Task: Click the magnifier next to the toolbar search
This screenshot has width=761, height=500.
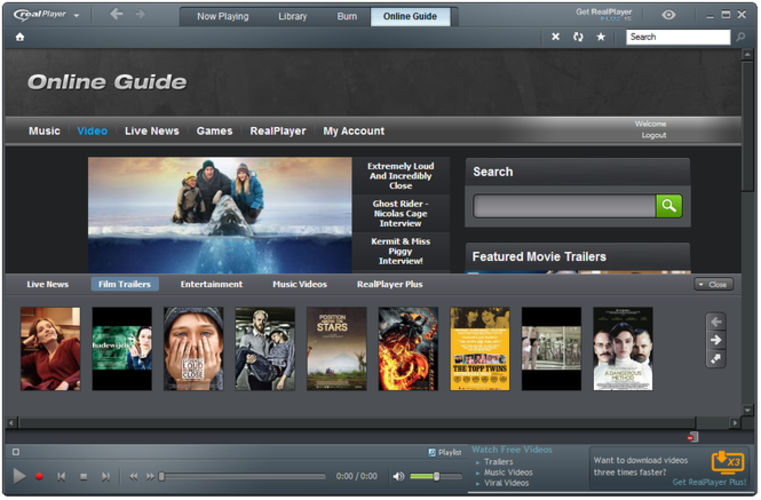Action: 741,37
